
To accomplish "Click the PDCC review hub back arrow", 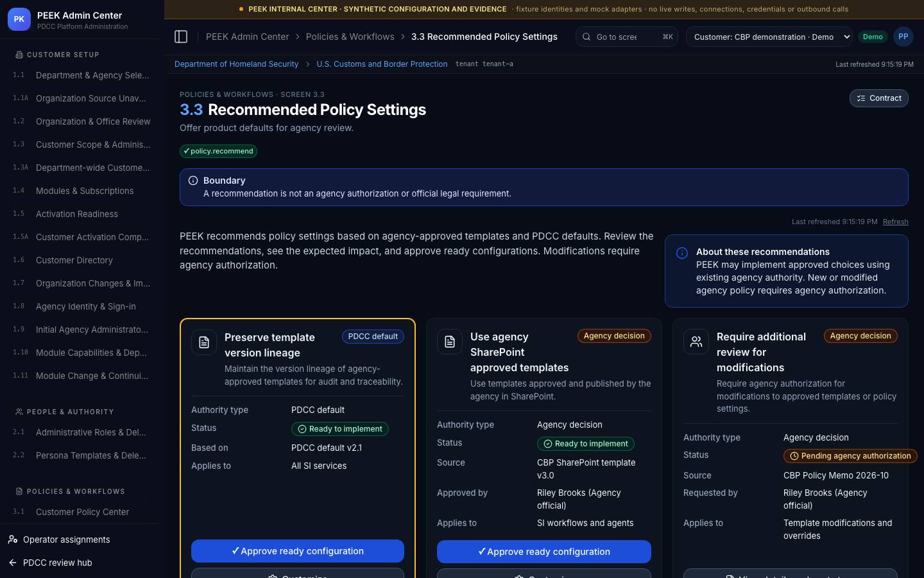I will pyautogui.click(x=13, y=563).
